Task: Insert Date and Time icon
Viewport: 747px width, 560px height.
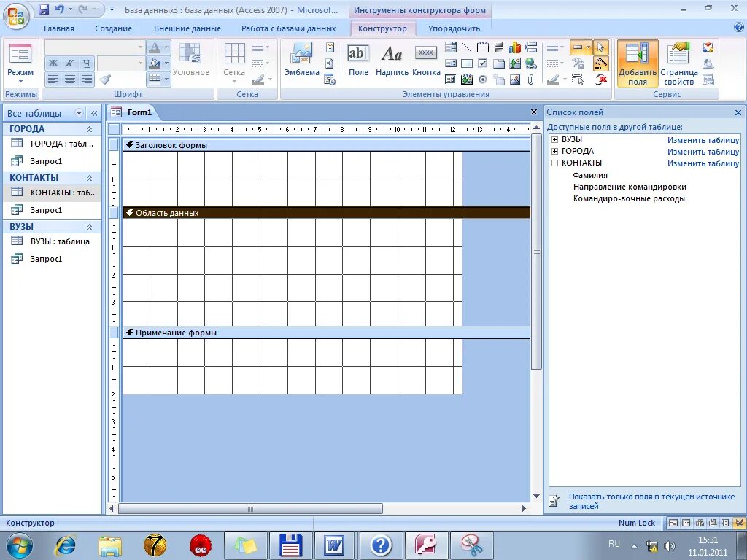Action: 330,79
